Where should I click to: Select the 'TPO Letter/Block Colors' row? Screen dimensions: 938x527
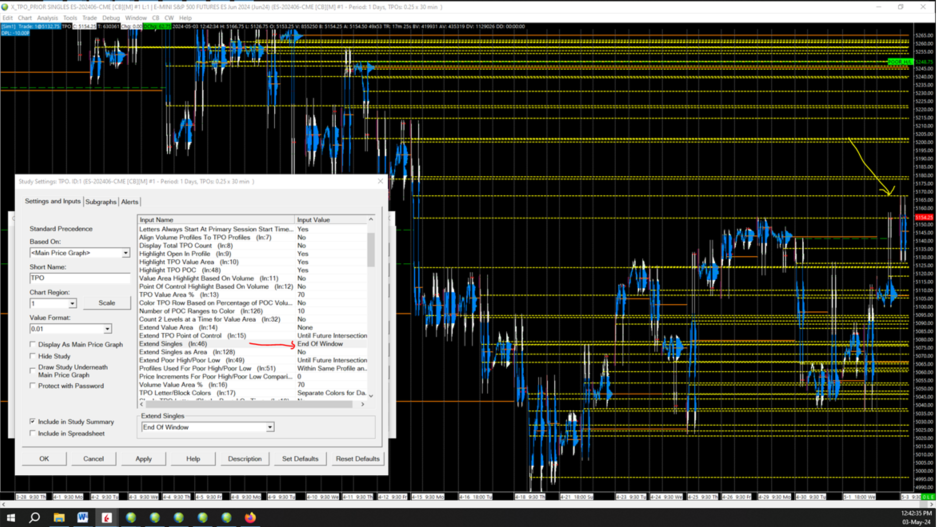pyautogui.click(x=252, y=394)
